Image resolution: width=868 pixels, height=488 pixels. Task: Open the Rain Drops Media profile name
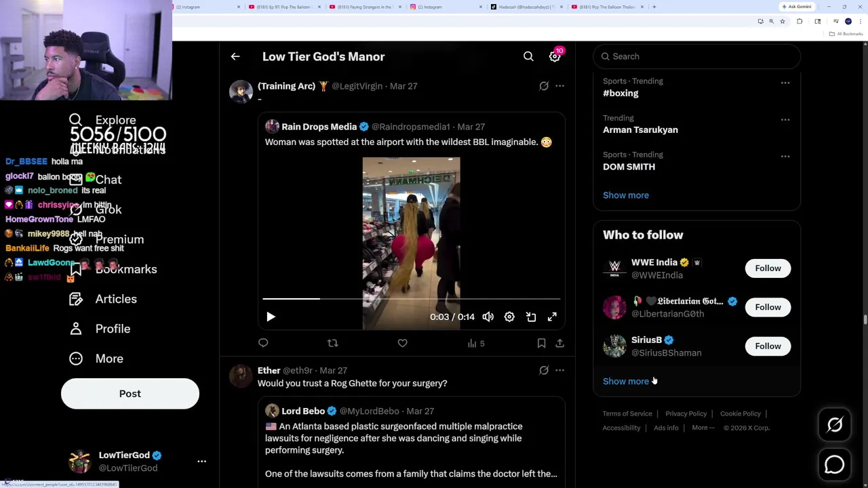(319, 127)
